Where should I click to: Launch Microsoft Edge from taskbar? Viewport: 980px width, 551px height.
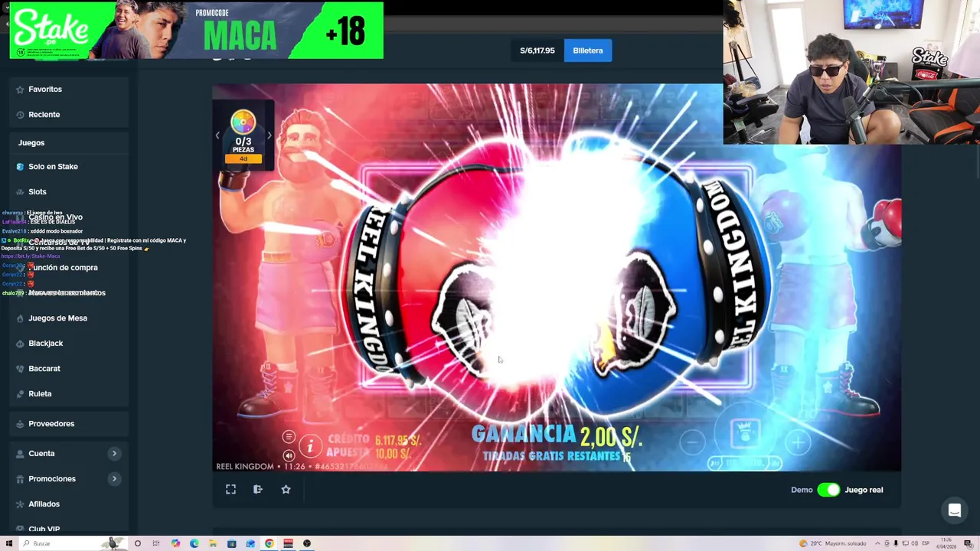click(194, 543)
